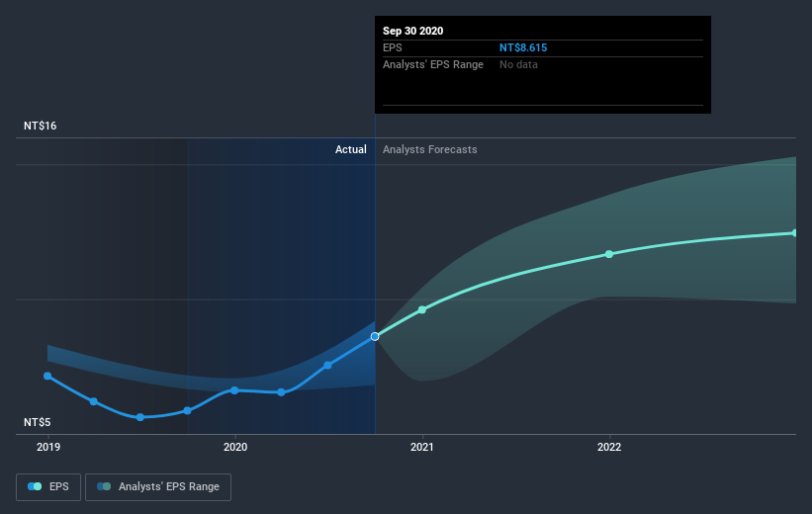
Task: Click the NT$8.615 EPS value in tooltip
Action: point(523,47)
